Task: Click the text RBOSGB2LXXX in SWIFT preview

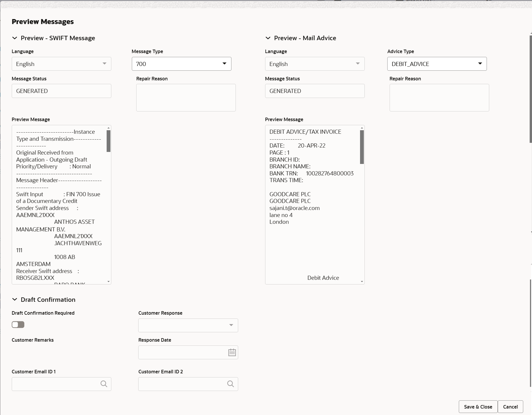Action: coord(35,278)
